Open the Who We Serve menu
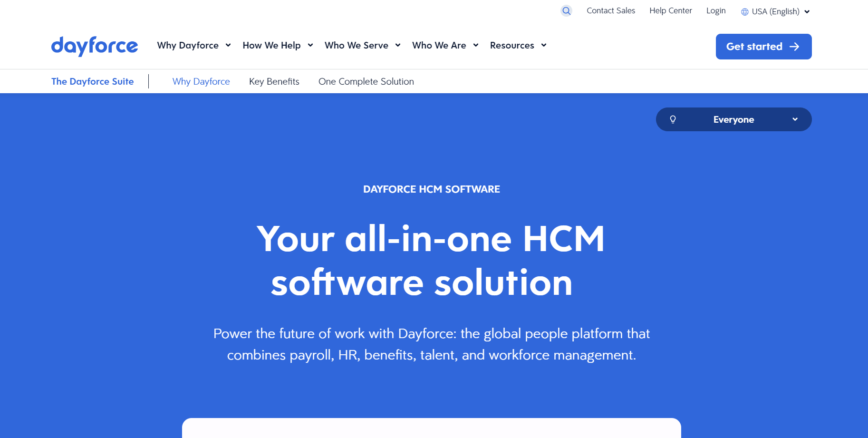This screenshot has width=868, height=438. click(x=357, y=45)
